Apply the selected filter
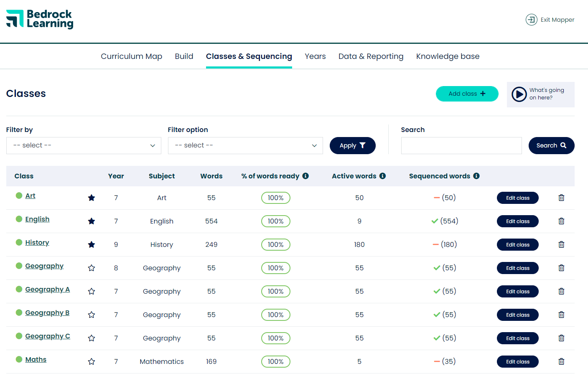Image resolution: width=588 pixels, height=376 pixels. click(353, 145)
